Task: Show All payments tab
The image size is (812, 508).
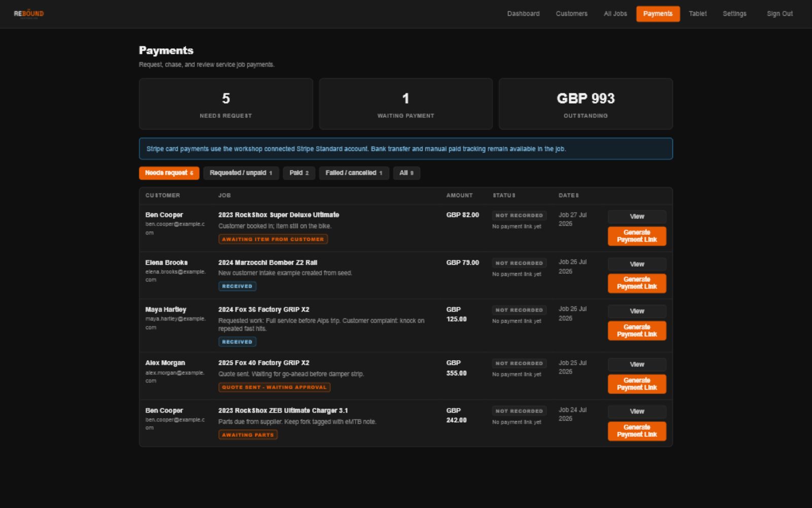Action: coord(407,173)
